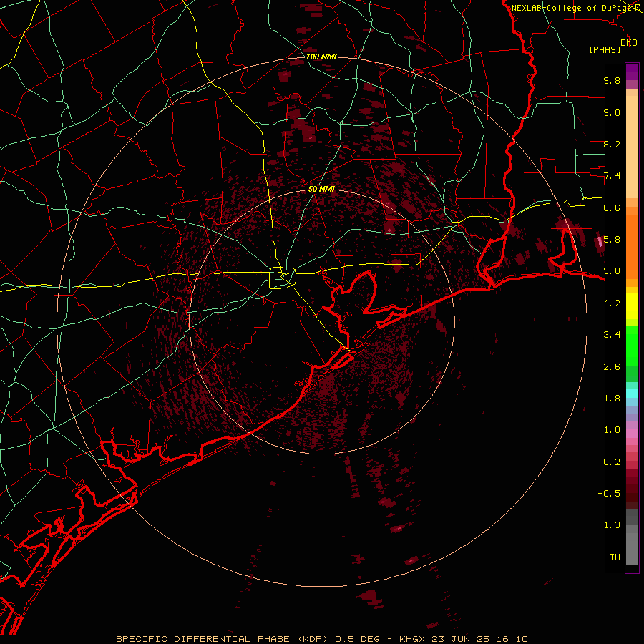644x644 pixels.
Task: Click the 5.8 value on the color scale
Action: (612, 240)
